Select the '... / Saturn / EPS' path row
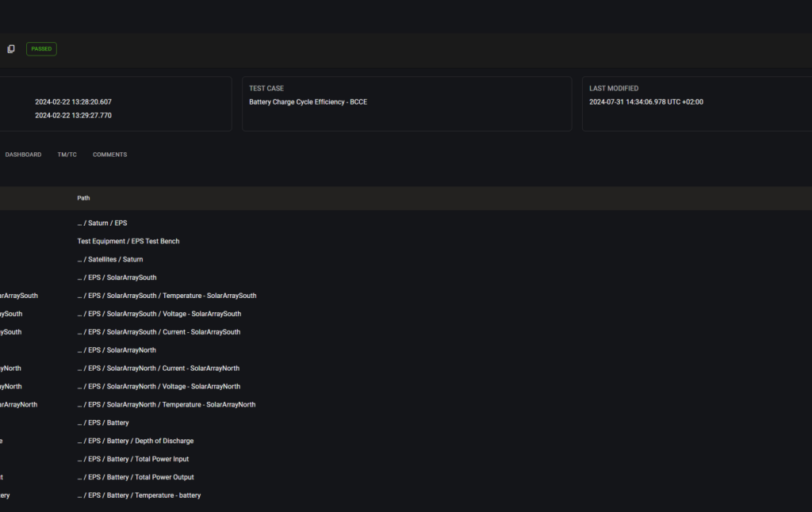 (x=406, y=224)
